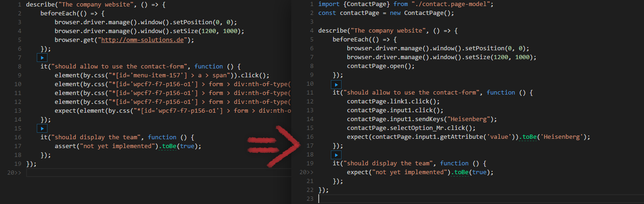Viewport: 644px width, 204px height.
Task: Click line number 3 in right editor gutter
Action: [x=312, y=22]
